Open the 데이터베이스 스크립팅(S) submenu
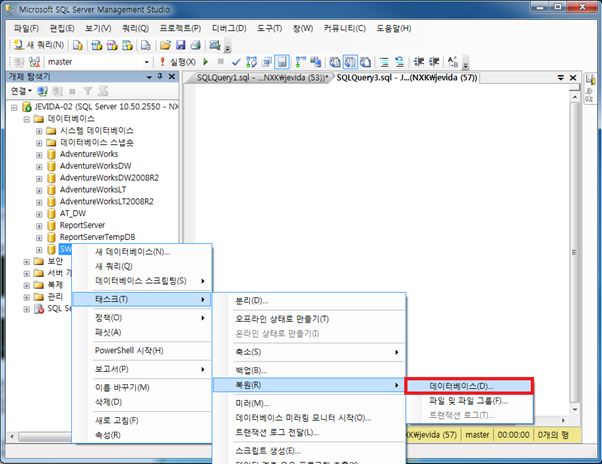 [141, 281]
